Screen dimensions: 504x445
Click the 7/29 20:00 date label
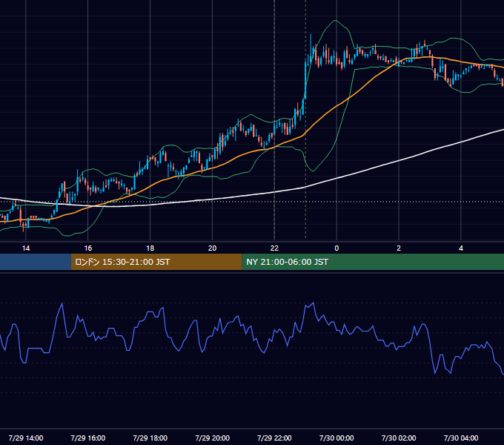[212, 438]
